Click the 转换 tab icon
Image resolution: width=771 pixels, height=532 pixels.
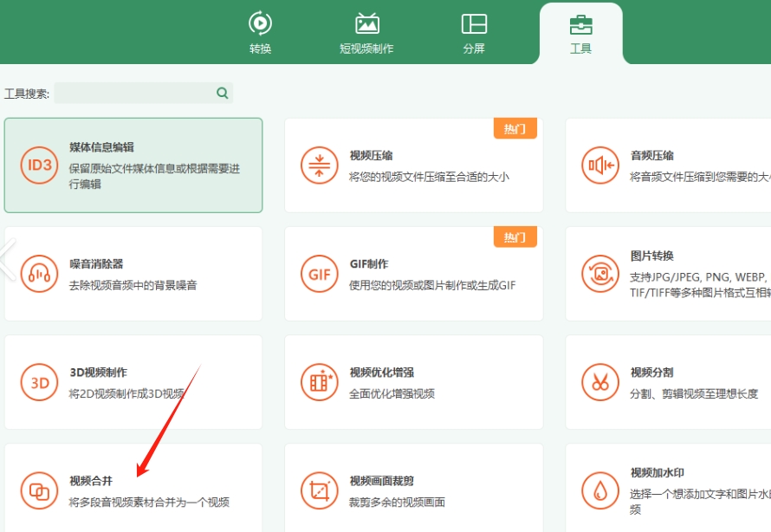click(x=260, y=23)
